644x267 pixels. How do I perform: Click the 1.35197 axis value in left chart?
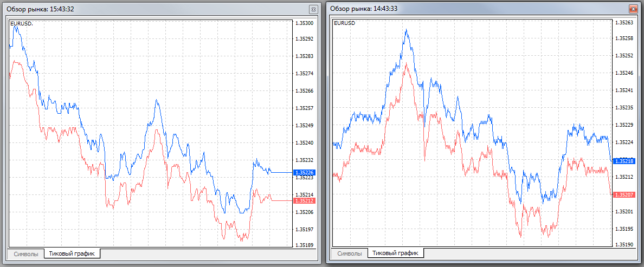(x=304, y=229)
